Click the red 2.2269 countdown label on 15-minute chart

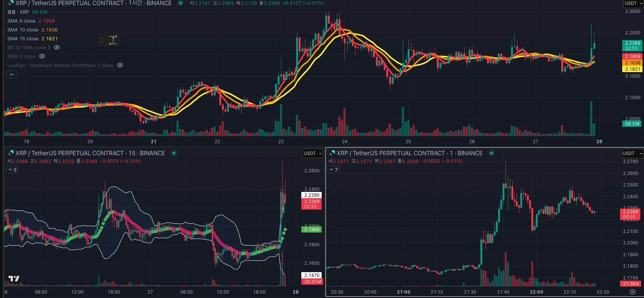[x=312, y=204]
